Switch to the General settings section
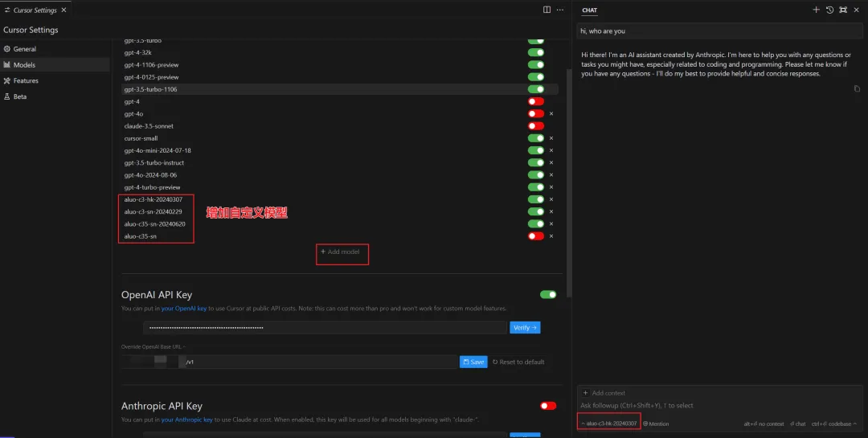868x438 pixels. [x=24, y=49]
